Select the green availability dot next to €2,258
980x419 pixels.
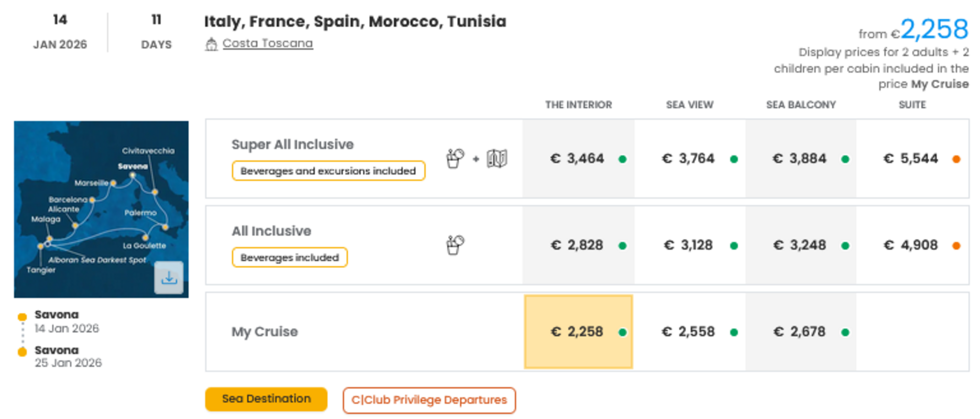[623, 332]
